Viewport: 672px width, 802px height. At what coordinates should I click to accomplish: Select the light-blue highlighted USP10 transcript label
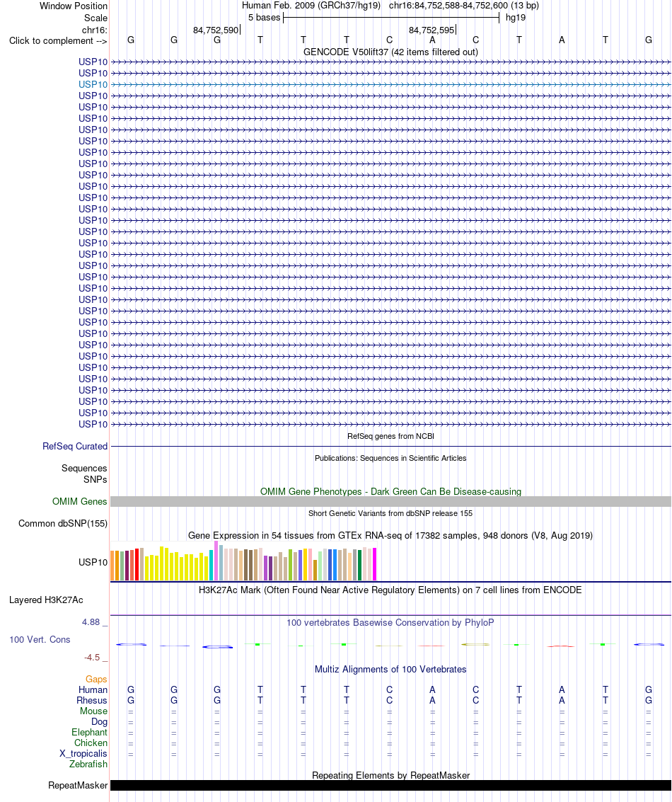coord(93,84)
